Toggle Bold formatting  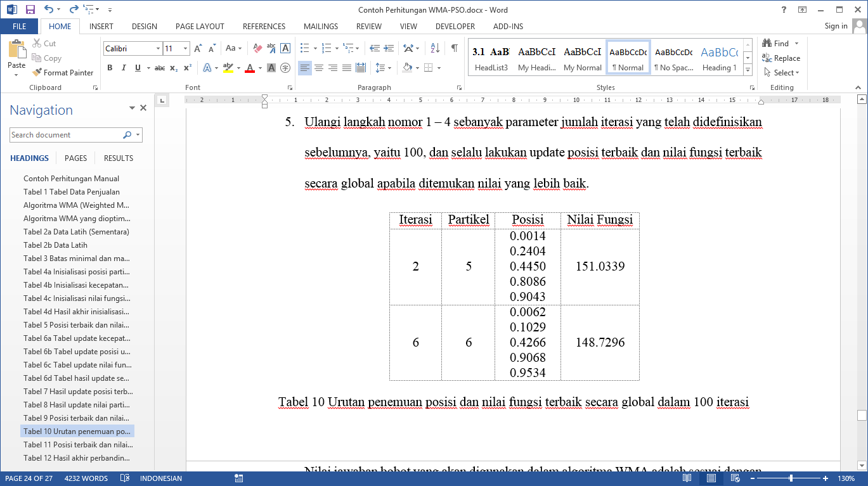point(110,68)
